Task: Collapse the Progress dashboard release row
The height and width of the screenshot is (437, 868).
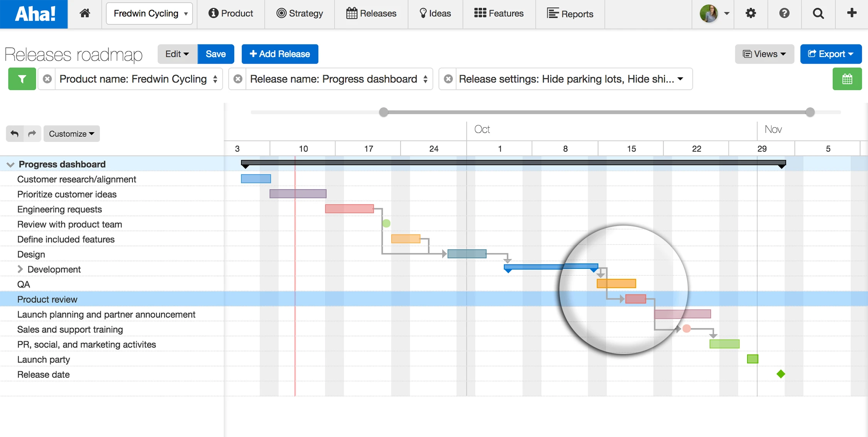Action: (x=10, y=165)
